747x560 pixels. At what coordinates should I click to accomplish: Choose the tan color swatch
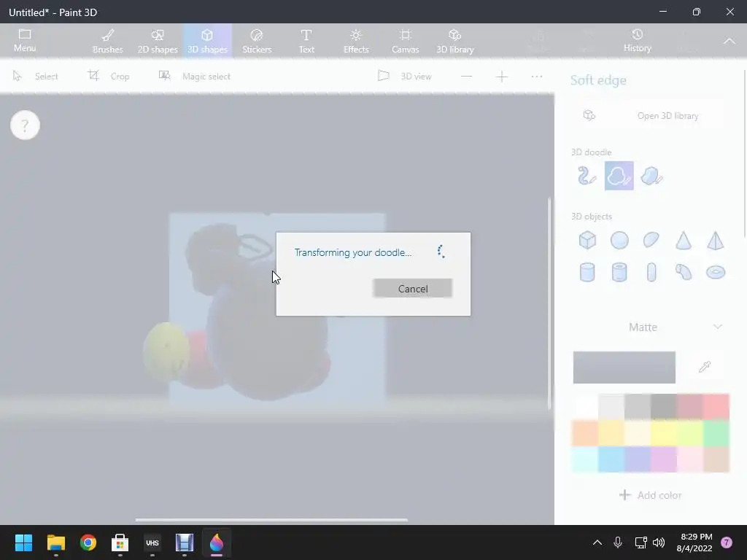tap(716, 459)
